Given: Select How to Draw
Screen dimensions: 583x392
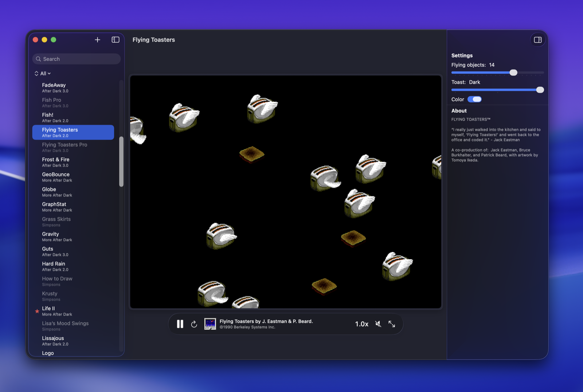Looking at the screenshot, I should 73,282.
